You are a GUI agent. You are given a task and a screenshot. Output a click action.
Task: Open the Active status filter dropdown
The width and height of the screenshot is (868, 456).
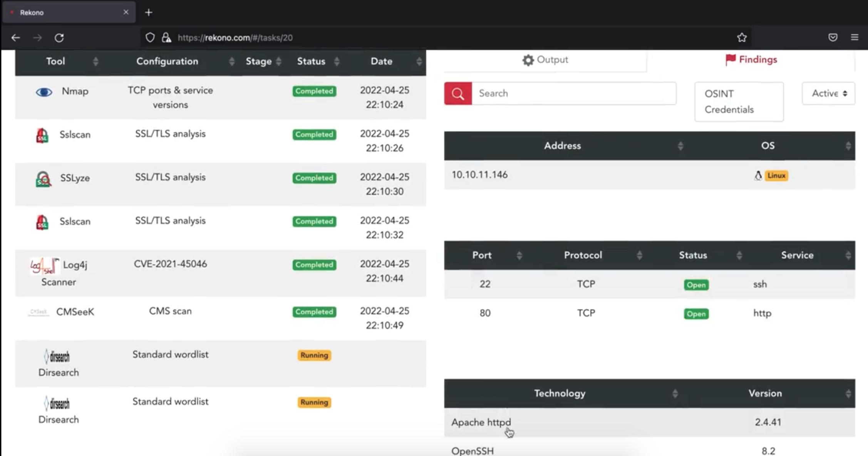coord(828,93)
